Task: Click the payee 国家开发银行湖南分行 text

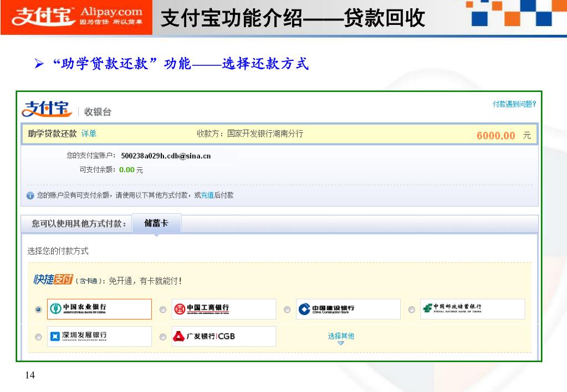Action: 265,133
